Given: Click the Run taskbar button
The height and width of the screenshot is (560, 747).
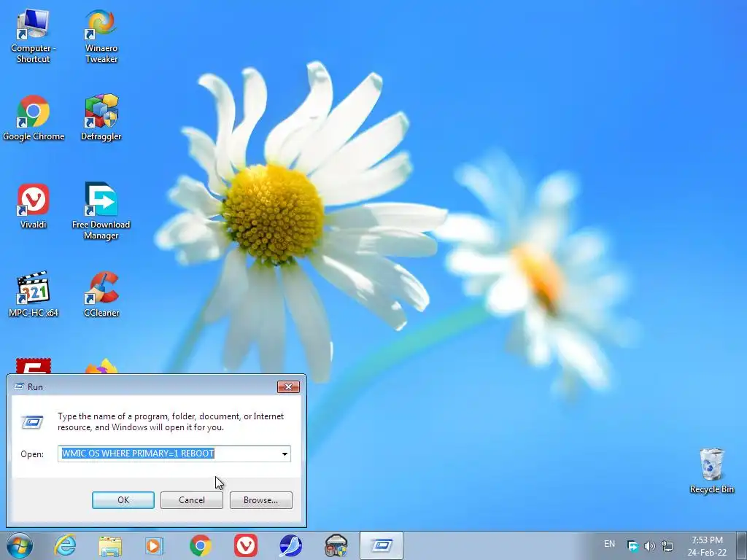Looking at the screenshot, I should point(382,545).
